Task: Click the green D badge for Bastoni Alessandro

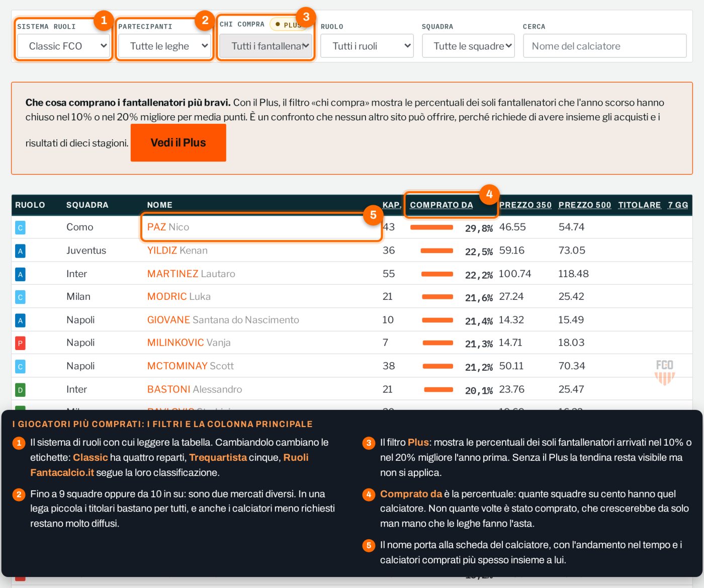Action: tap(20, 390)
